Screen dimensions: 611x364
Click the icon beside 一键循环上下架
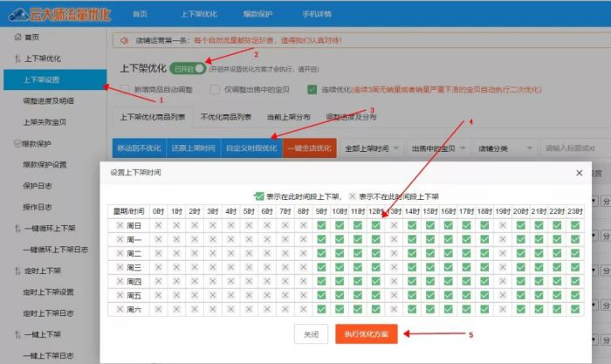pyautogui.click(x=17, y=229)
